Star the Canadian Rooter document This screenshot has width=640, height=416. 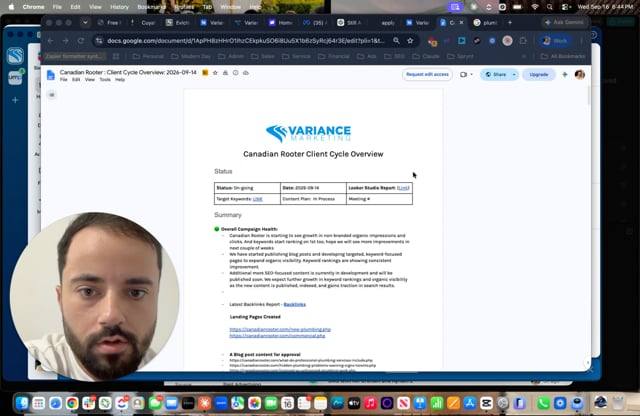click(215, 73)
